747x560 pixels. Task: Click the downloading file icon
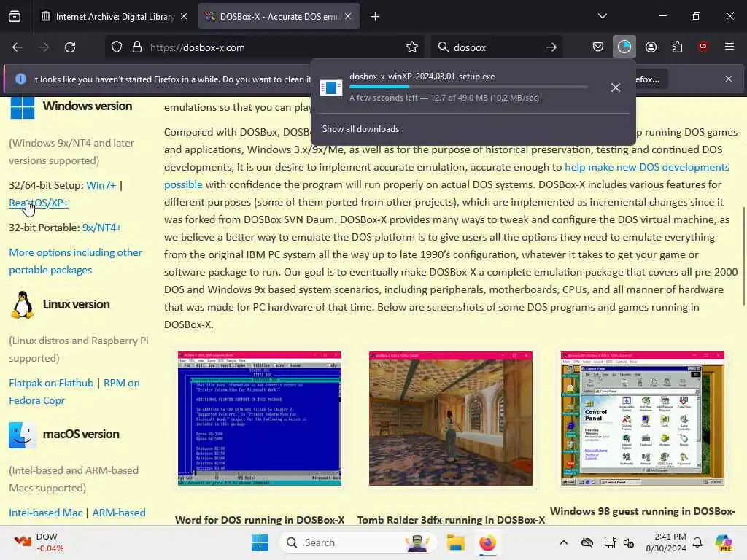331,87
